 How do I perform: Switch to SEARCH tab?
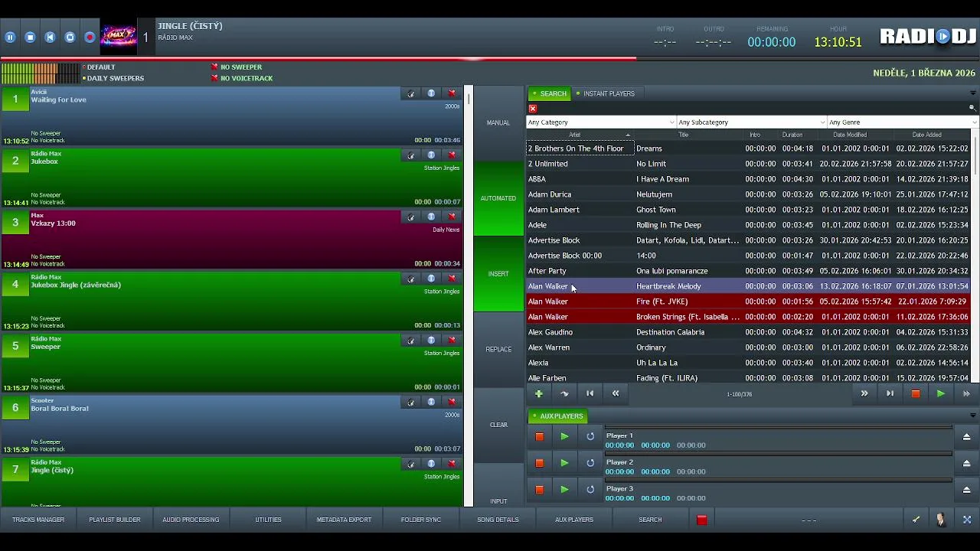point(550,93)
